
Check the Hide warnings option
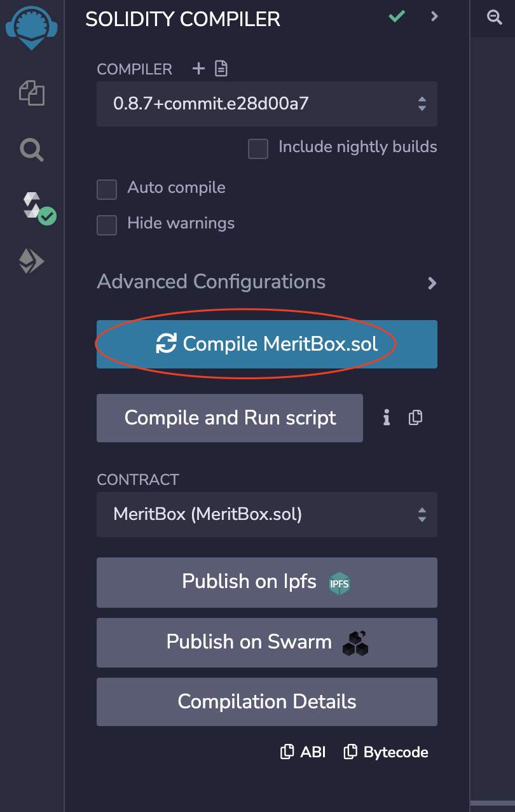[x=107, y=225]
